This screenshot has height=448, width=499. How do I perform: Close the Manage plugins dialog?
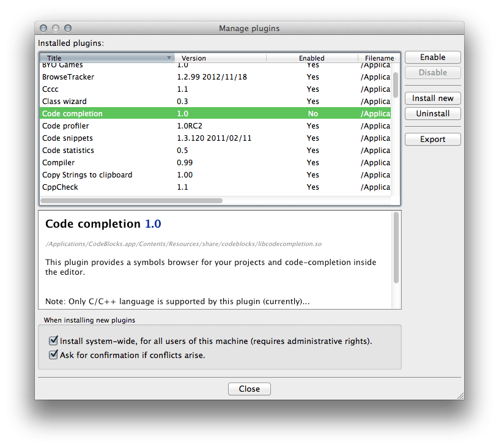tap(249, 389)
